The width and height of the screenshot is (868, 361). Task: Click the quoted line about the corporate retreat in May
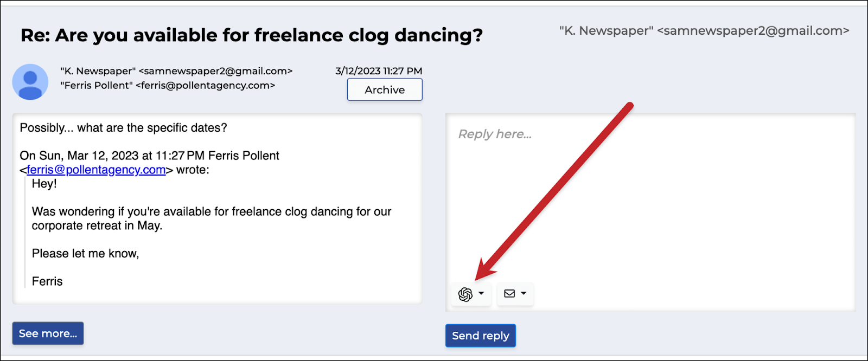212,218
